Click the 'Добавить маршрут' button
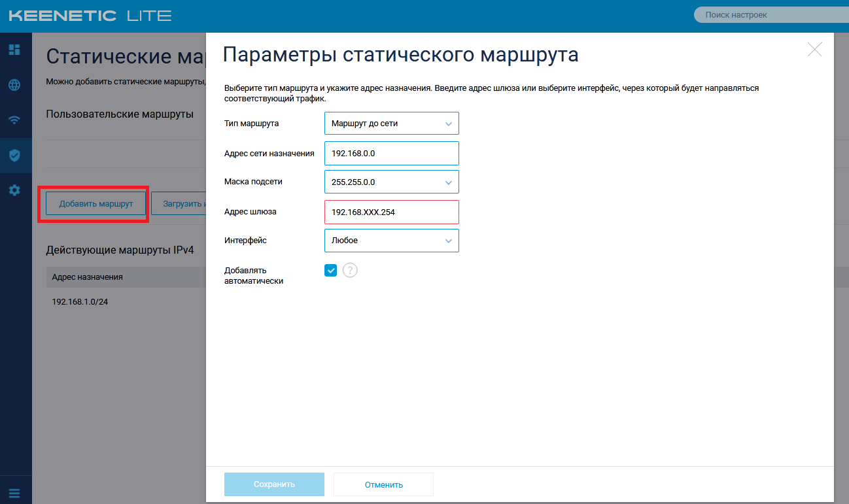This screenshot has width=849, height=504. coord(96,203)
